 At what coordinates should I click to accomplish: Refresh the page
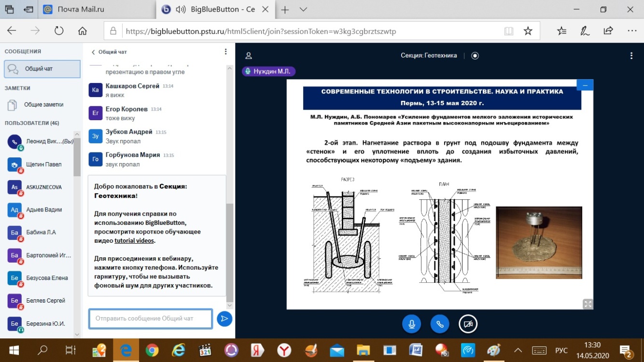[x=59, y=31]
